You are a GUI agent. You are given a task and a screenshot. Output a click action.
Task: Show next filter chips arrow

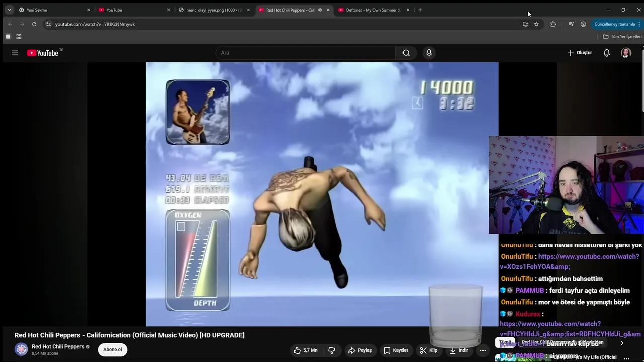(x=622, y=343)
